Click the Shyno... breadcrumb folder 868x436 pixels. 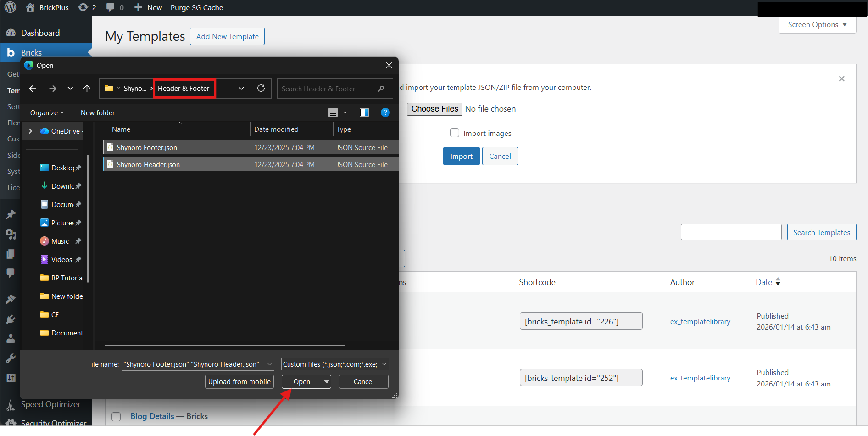pyautogui.click(x=135, y=89)
